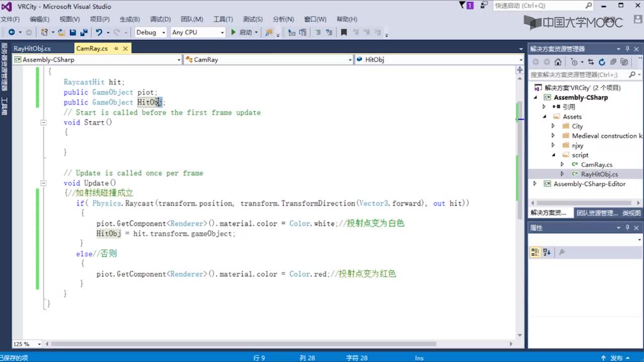Screen dimensions: 644x362
Task: Toggle the bookmark icon in the toolbar
Action: (x=344, y=32)
